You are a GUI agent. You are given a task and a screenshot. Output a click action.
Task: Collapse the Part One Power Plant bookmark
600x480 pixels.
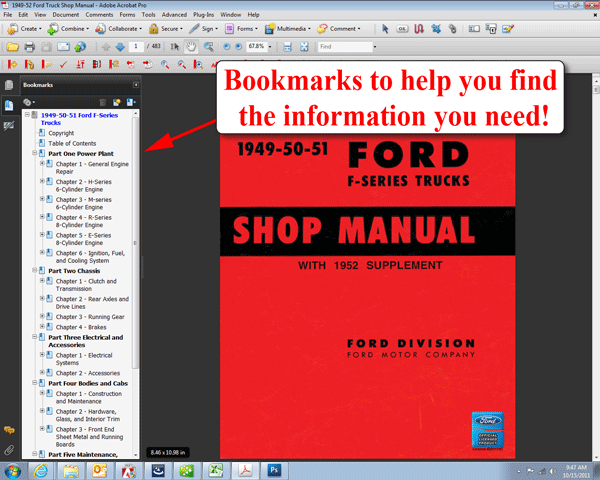(35, 153)
